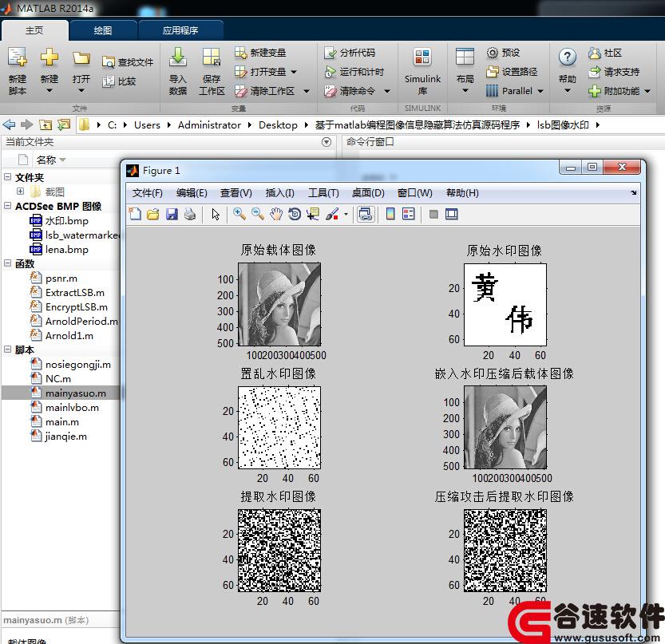Open the Simulink 库 library

tap(422, 71)
